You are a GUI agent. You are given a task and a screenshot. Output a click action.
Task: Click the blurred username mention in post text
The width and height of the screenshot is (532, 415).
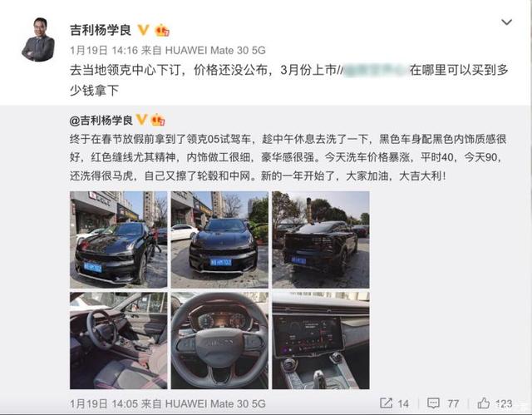coord(375,70)
